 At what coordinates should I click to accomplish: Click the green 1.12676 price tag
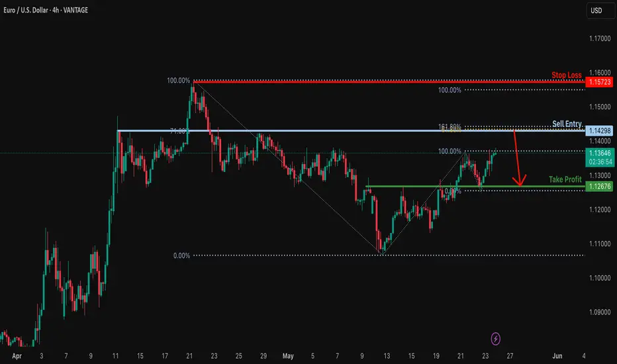coord(599,186)
